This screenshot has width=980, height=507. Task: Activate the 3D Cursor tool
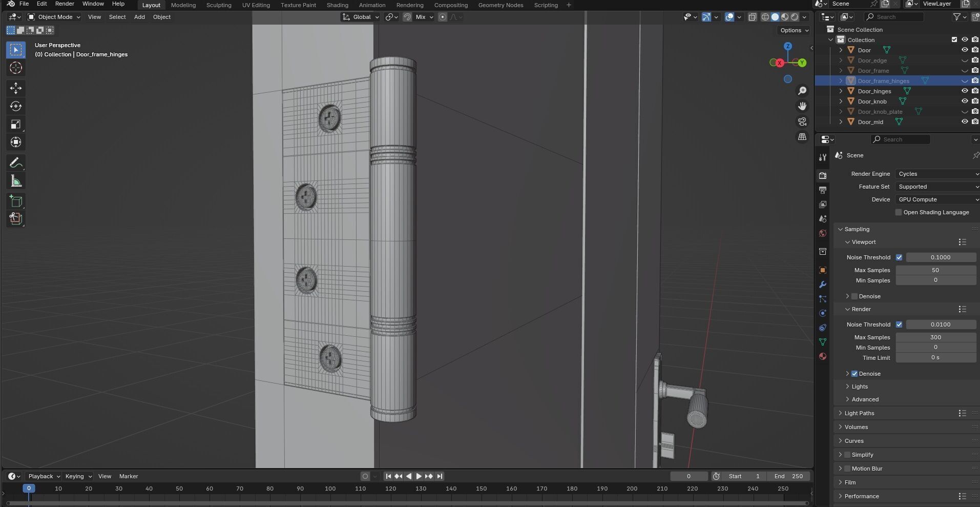16,68
